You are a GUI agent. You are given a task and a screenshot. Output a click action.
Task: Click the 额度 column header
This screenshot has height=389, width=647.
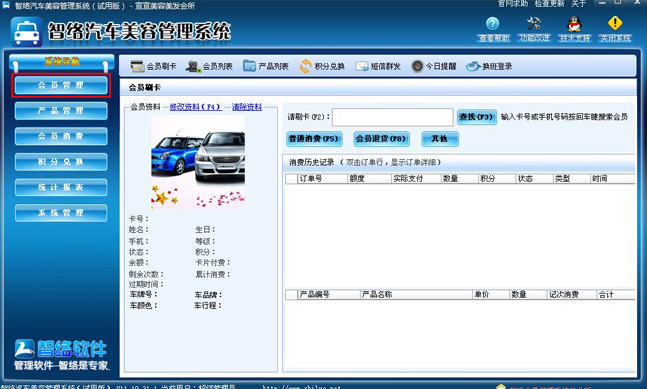click(369, 179)
